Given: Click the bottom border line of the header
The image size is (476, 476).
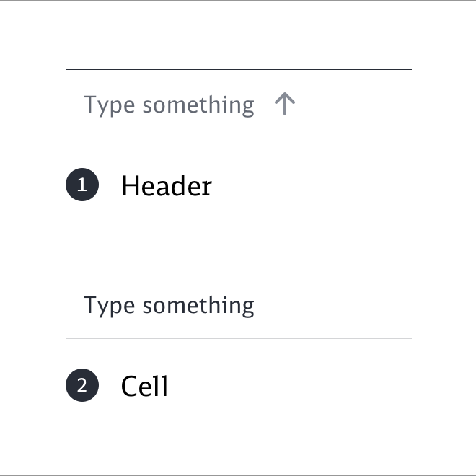Looking at the screenshot, I should tap(238, 137).
